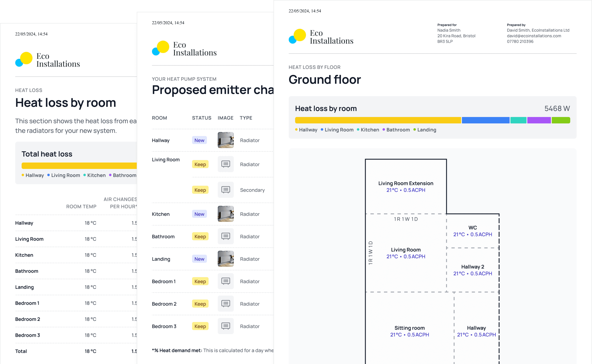Click the Hallway radiator photo thumbnail
592x364 pixels.
click(226, 140)
